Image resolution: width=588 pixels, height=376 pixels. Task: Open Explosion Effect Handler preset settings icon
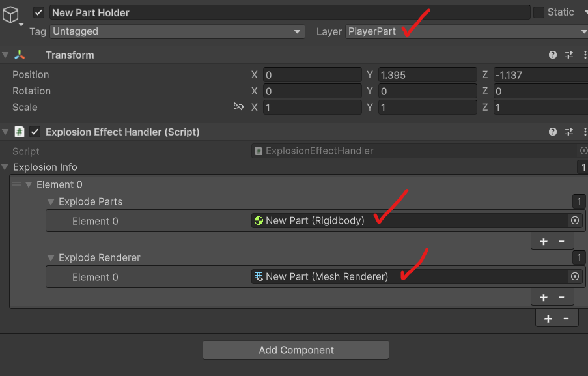569,132
